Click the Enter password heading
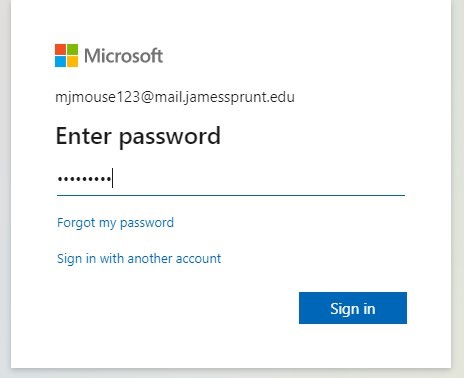Image resolution: width=464 pixels, height=378 pixels. 138,137
